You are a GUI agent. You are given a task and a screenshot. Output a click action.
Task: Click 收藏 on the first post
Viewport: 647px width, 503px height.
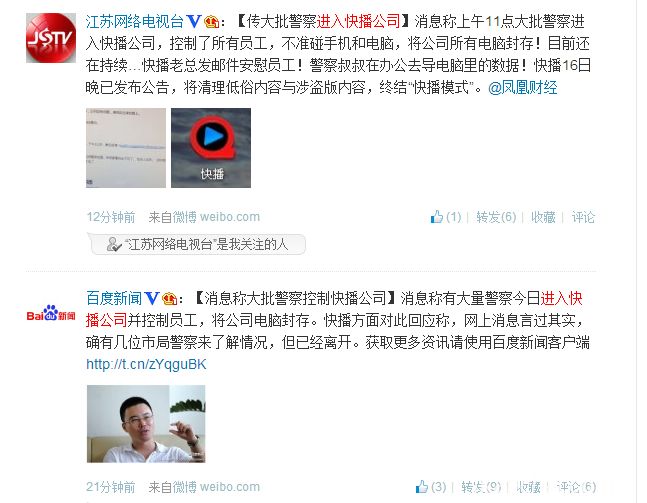pos(543,217)
